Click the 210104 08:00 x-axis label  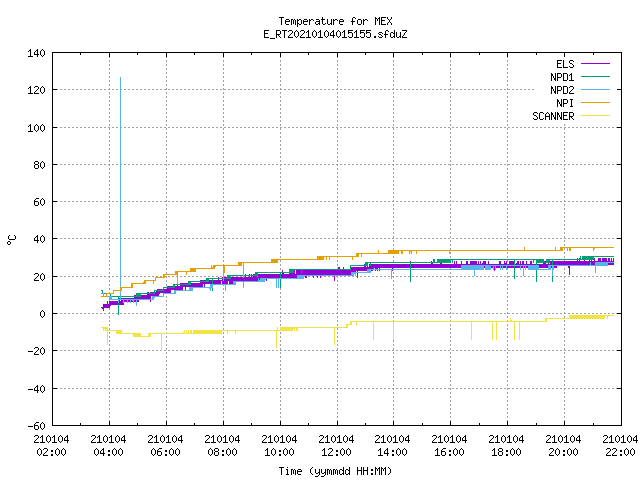coord(222,446)
